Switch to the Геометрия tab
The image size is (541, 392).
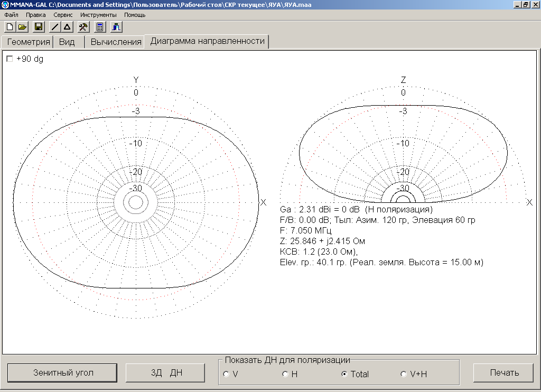click(29, 42)
